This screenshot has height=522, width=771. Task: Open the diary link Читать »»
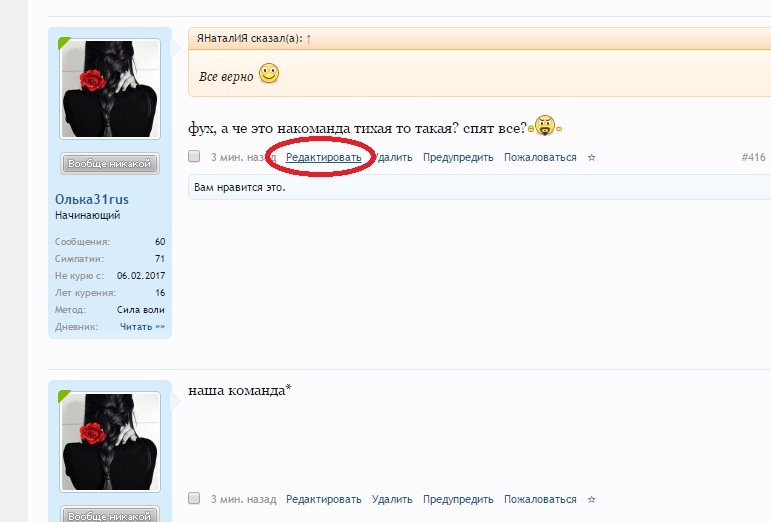pos(142,327)
